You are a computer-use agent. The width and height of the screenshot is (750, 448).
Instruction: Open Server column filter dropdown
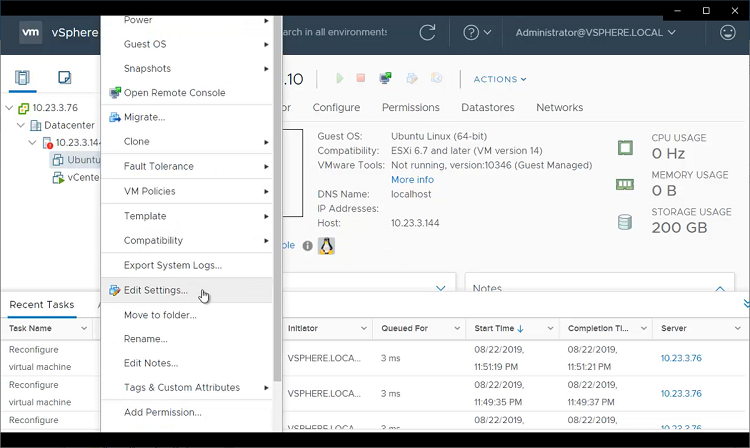(737, 328)
